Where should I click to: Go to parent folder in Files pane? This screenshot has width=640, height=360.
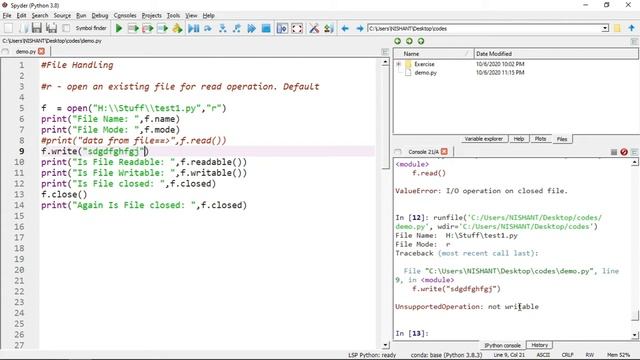coord(421,41)
